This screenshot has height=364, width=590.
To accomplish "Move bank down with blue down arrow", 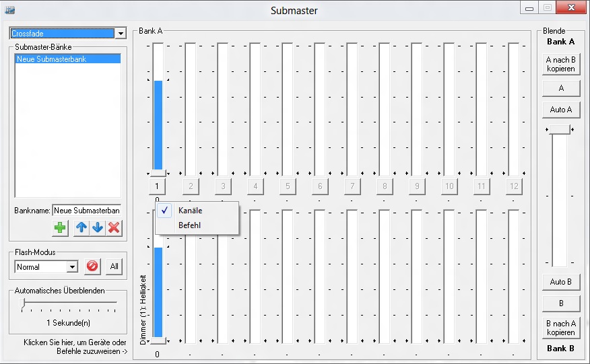I will (98, 228).
